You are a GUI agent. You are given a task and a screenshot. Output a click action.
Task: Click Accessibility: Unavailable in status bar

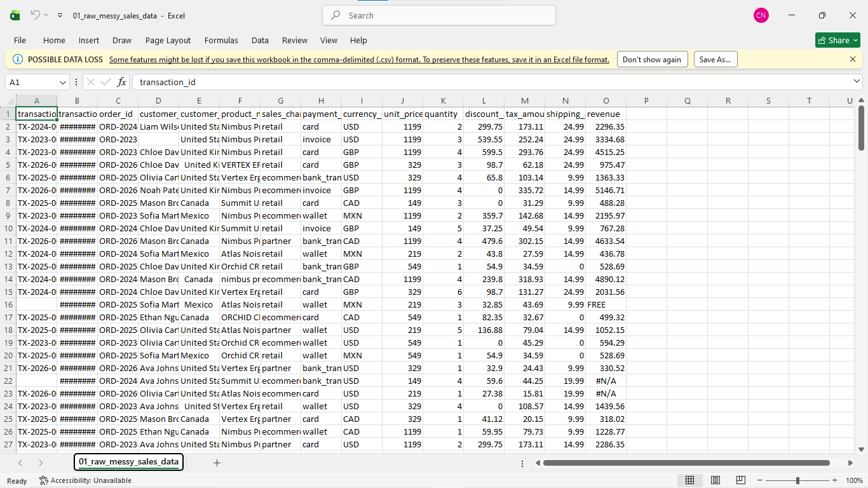coord(85,480)
